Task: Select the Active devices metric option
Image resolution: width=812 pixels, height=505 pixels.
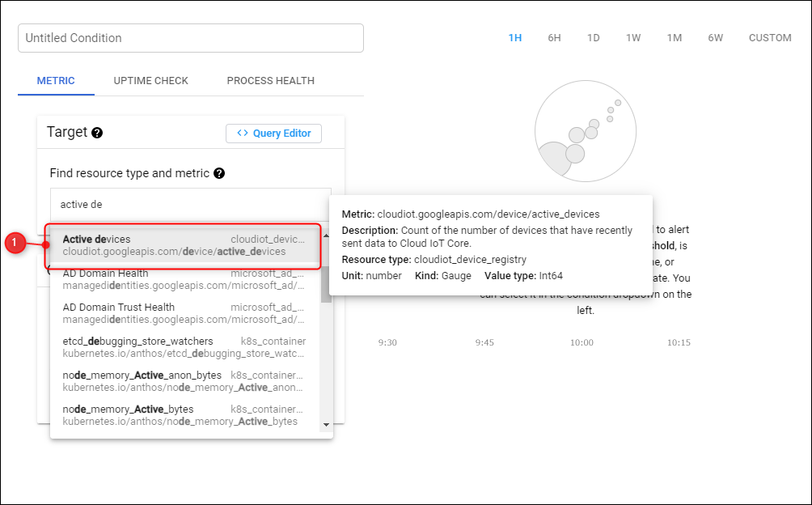Action: click(183, 245)
